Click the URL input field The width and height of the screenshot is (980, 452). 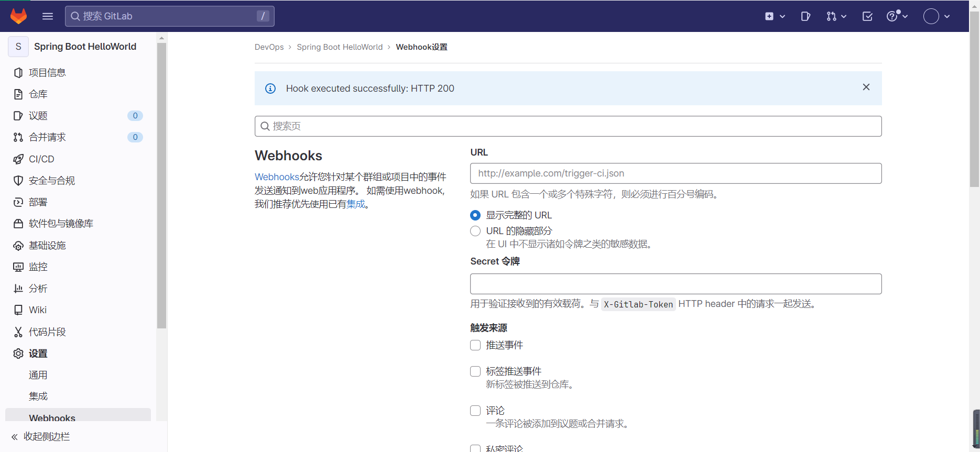pos(676,173)
